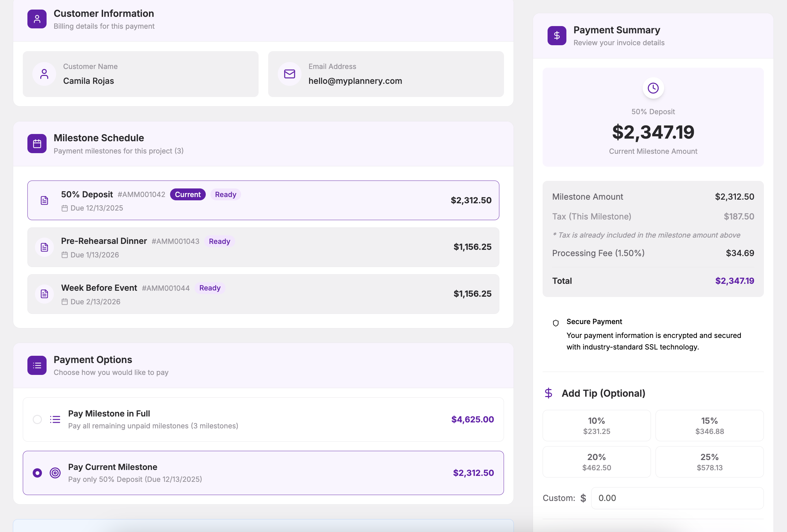This screenshot has height=532, width=787.
Task: Click the Secure Payment shield icon
Action: 555,323
